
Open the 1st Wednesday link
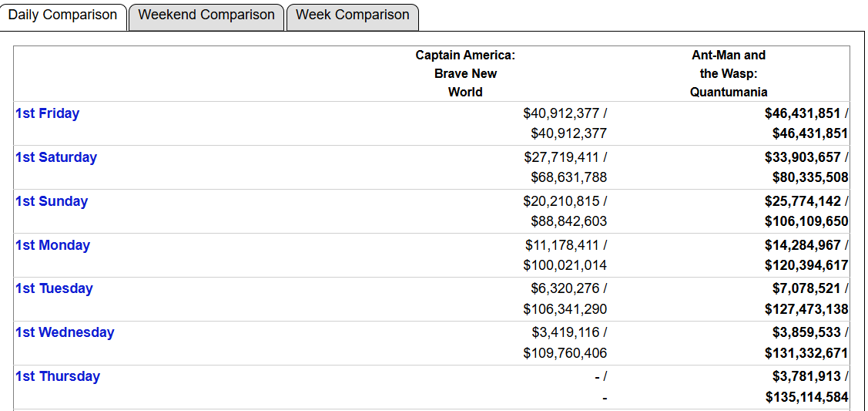(x=65, y=332)
